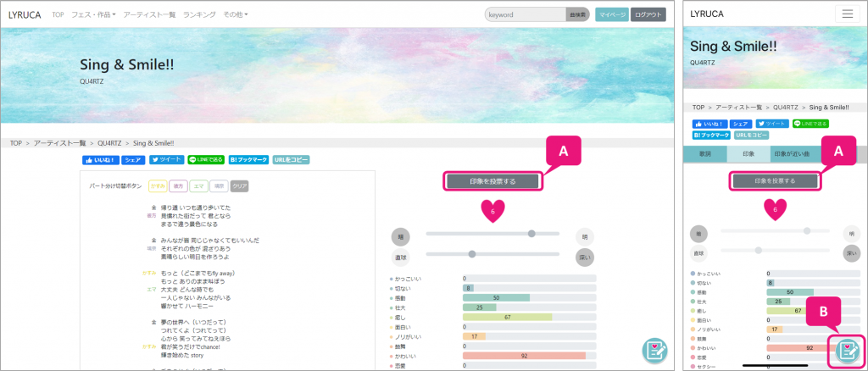Expand the その他 dropdown in navbar

[236, 14]
